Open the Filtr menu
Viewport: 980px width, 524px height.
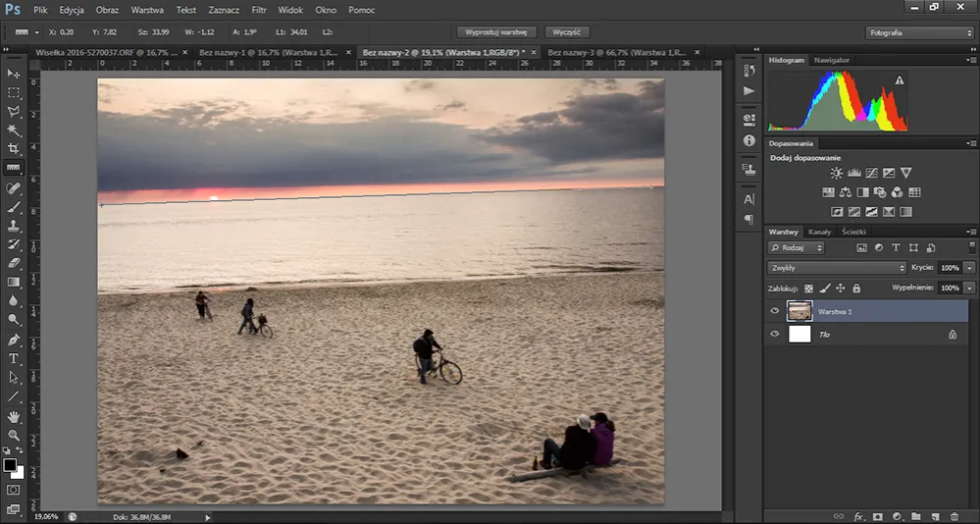click(x=259, y=10)
